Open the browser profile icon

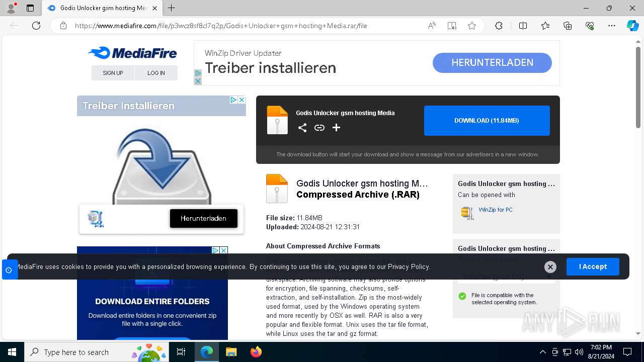[x=11, y=8]
